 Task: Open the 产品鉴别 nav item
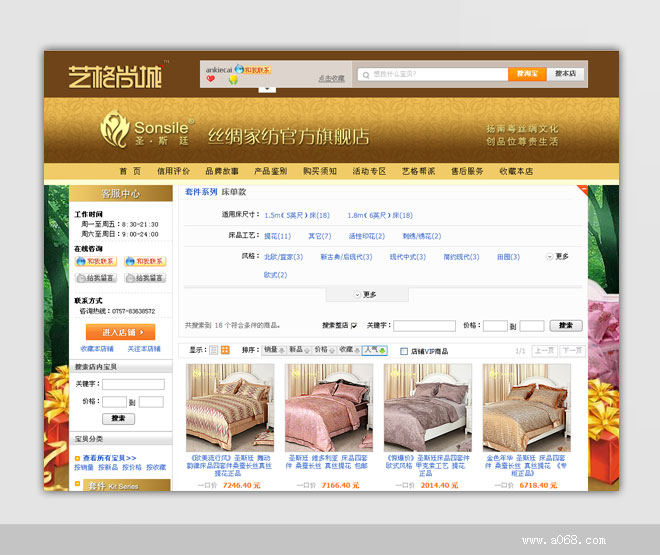(270, 171)
